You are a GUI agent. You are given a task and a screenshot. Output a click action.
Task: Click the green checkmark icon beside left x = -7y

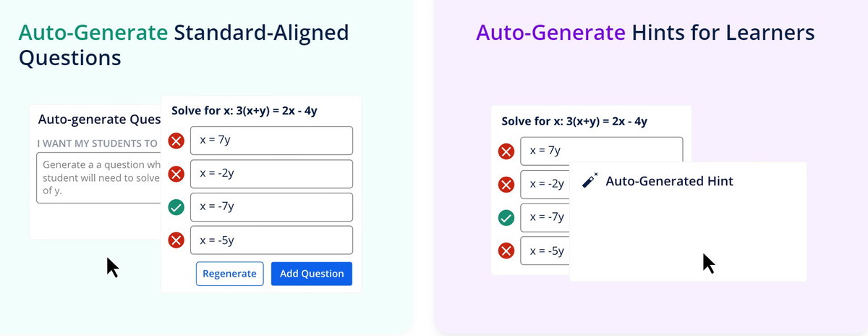pyautogui.click(x=176, y=207)
